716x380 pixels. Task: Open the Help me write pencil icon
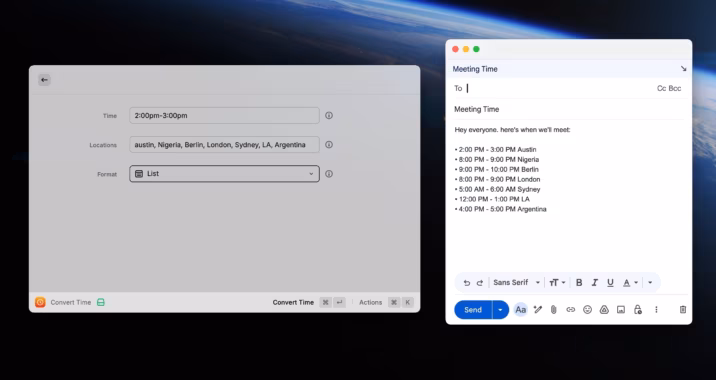coord(538,310)
